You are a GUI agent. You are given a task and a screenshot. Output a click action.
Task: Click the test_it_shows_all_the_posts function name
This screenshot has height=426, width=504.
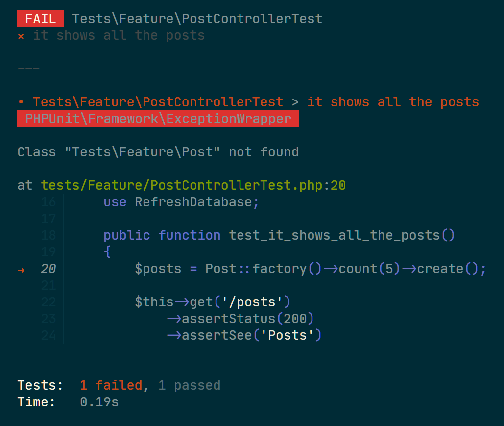334,235
